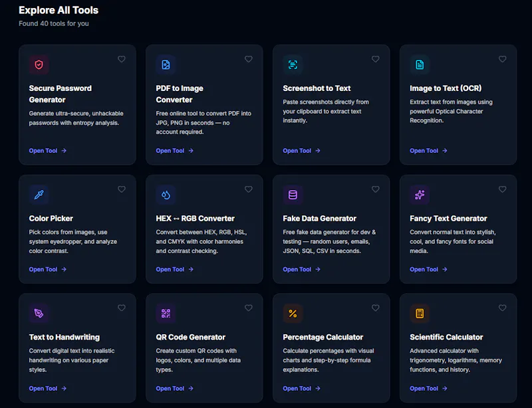Click the Text to Handwriting title
This screenshot has height=408, width=532.
pos(65,337)
